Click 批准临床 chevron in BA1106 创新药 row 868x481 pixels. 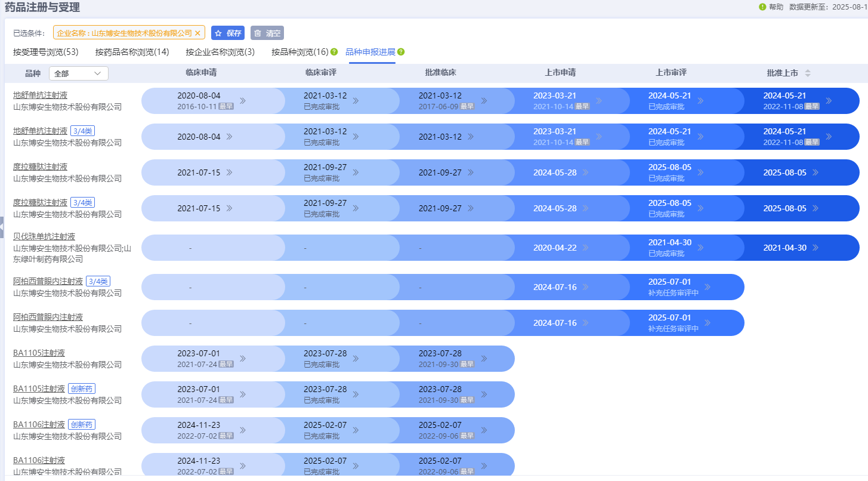click(484, 430)
